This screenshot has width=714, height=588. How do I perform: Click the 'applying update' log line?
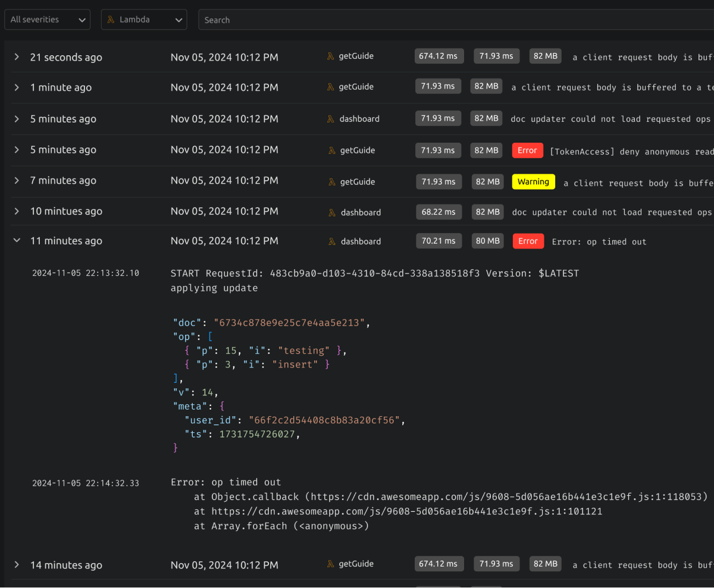tap(214, 288)
